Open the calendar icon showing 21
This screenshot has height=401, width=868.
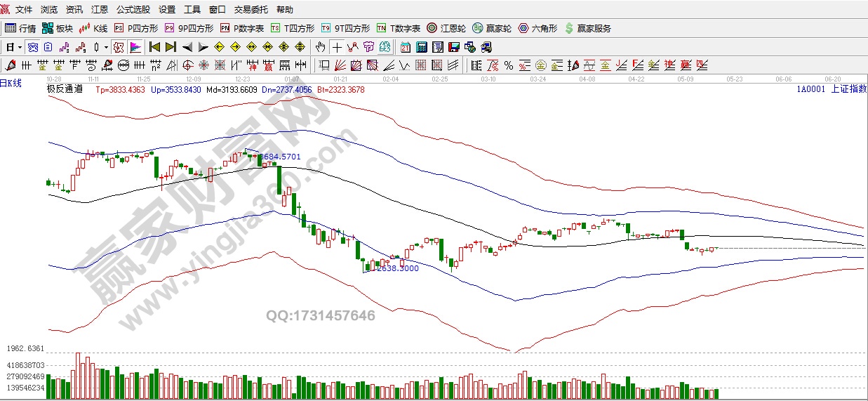tap(405, 47)
